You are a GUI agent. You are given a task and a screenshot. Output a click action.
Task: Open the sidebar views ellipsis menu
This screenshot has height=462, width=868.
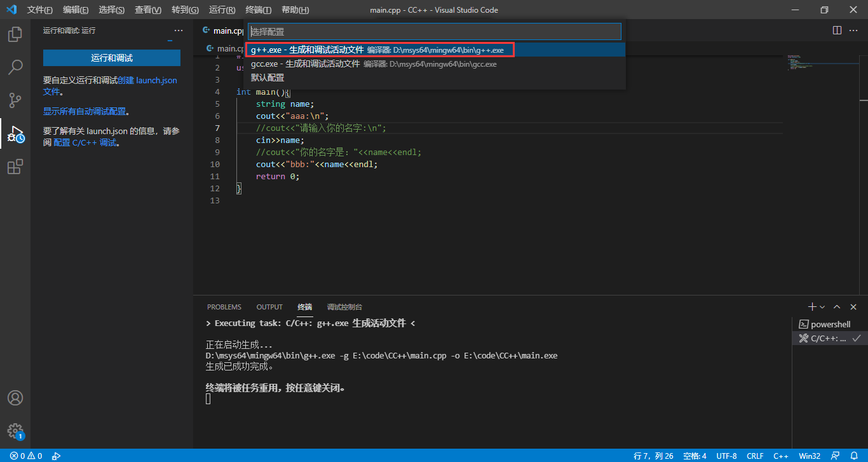179,31
